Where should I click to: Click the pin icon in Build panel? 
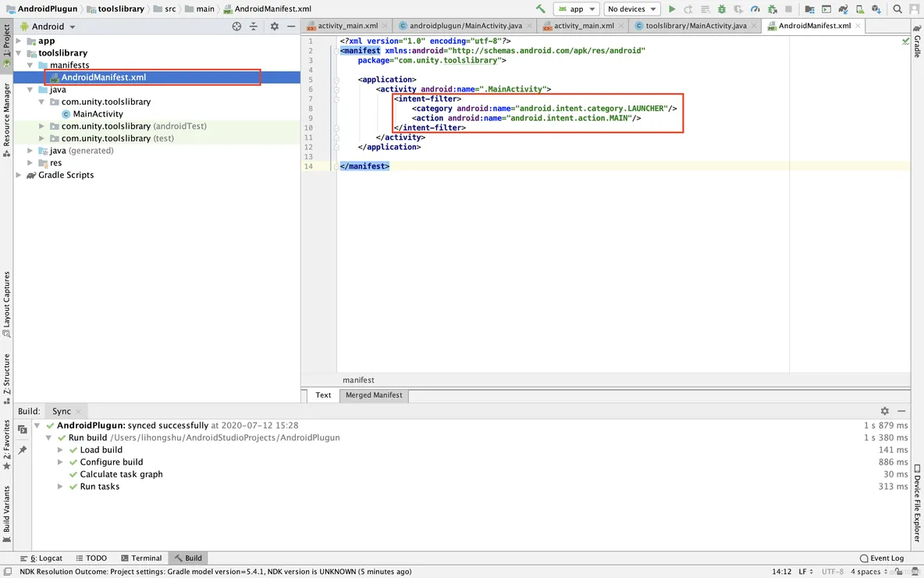point(23,451)
